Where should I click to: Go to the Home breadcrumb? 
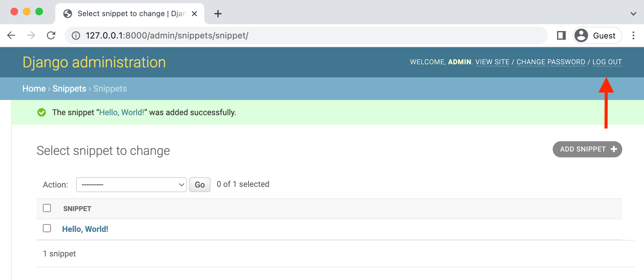[34, 88]
